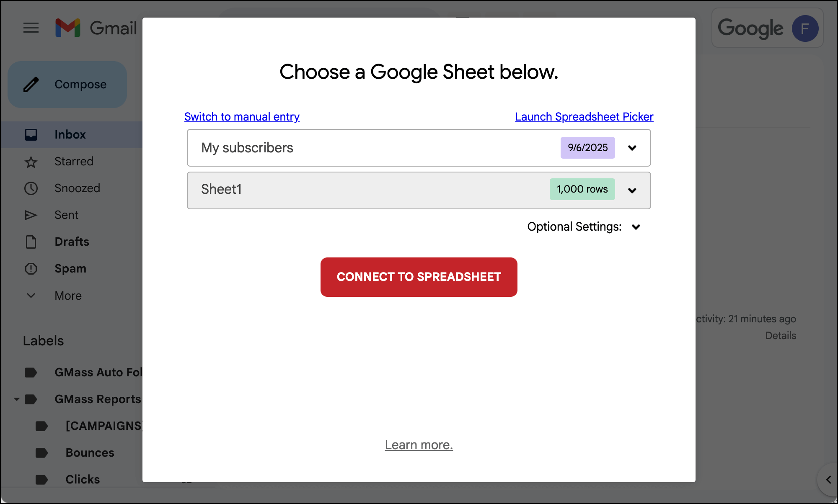The height and width of the screenshot is (504, 838).
Task: Click the Sent arrow icon
Action: [x=31, y=215]
